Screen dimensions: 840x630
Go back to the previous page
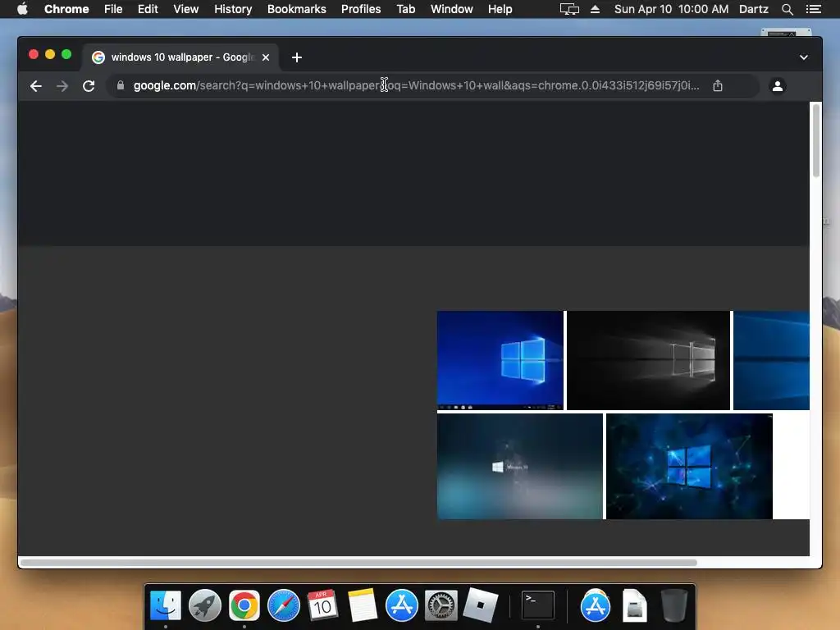click(36, 85)
